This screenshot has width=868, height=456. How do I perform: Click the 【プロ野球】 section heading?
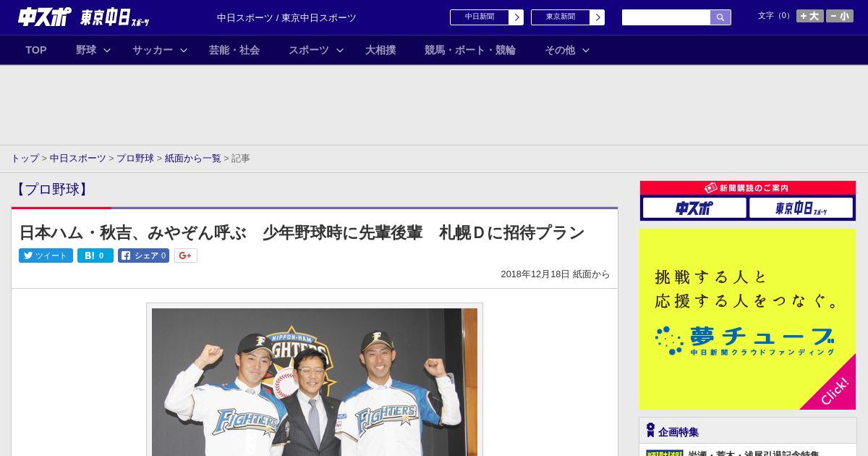[x=51, y=190]
